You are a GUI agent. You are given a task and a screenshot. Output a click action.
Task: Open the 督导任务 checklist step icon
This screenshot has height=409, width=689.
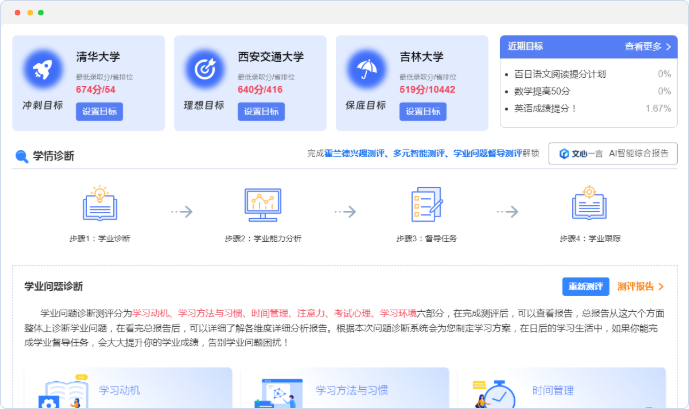(x=427, y=206)
